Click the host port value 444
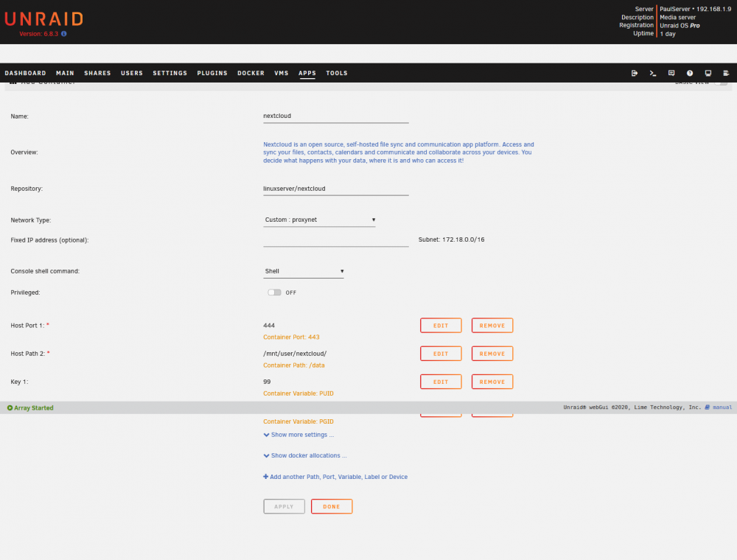 click(x=269, y=326)
